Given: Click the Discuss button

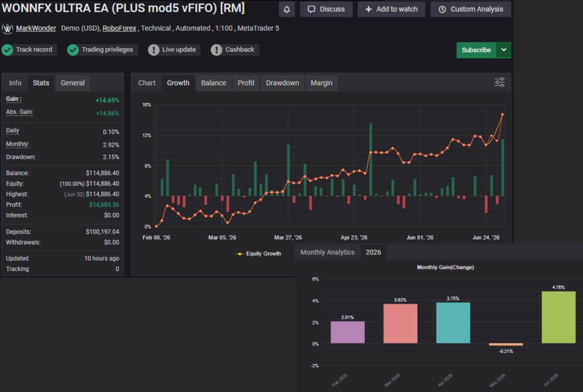Looking at the screenshot, I should tap(326, 10).
